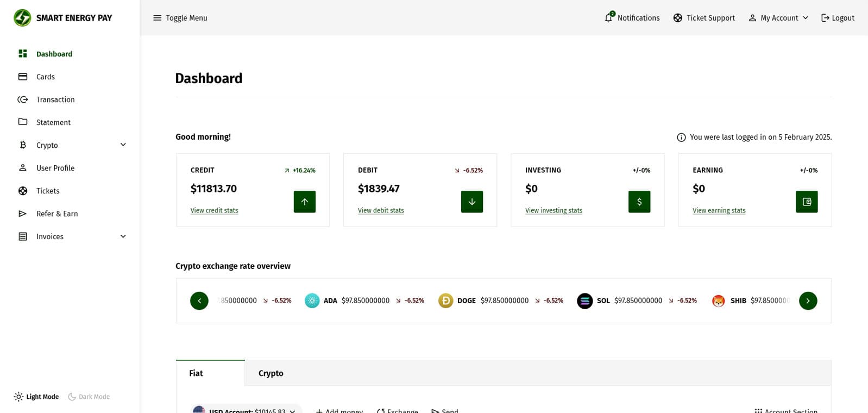The width and height of the screenshot is (868, 413).
Task: Open View credit stats link
Action: tap(215, 210)
